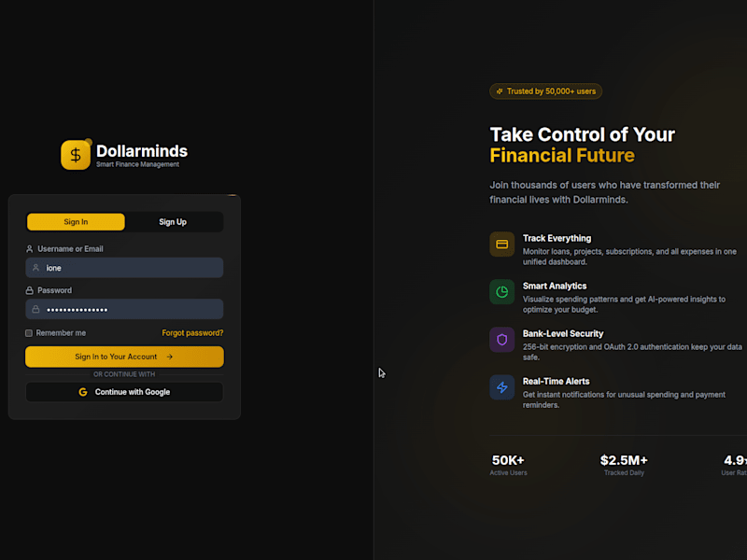Focus the Username or Email input field
The height and width of the screenshot is (560, 747).
coord(124,268)
